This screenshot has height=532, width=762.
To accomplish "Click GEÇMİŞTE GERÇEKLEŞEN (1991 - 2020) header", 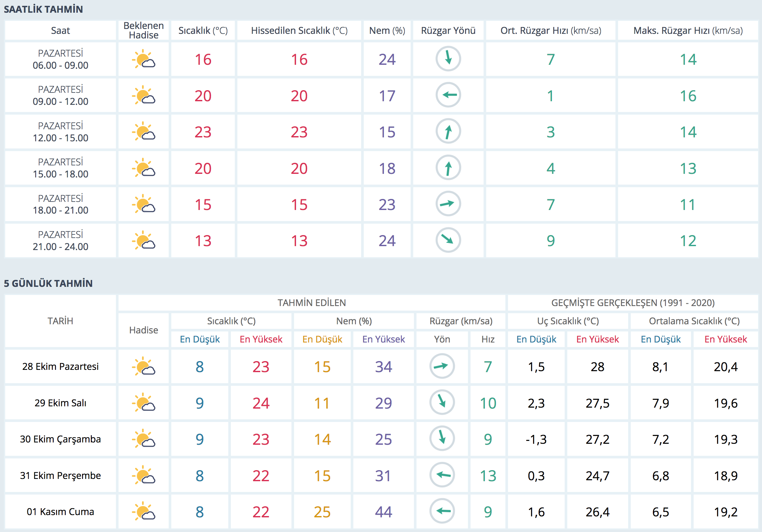I will point(633,303).
